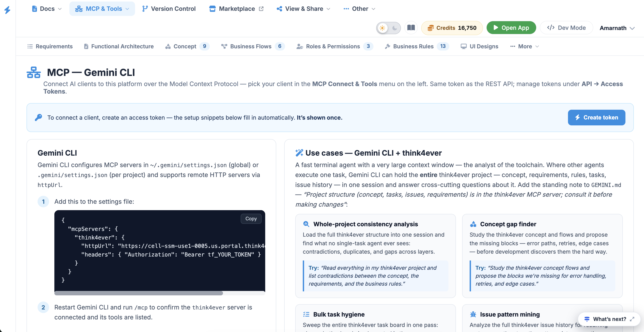View Credits 16,750 balance
Viewport: 644px width, 332px height.
pos(452,28)
